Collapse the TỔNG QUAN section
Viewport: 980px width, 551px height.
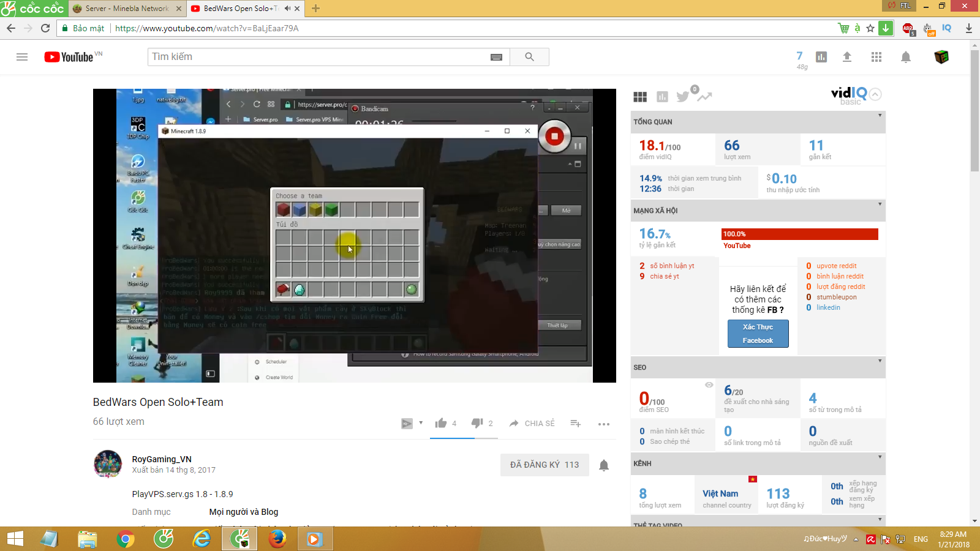(880, 116)
